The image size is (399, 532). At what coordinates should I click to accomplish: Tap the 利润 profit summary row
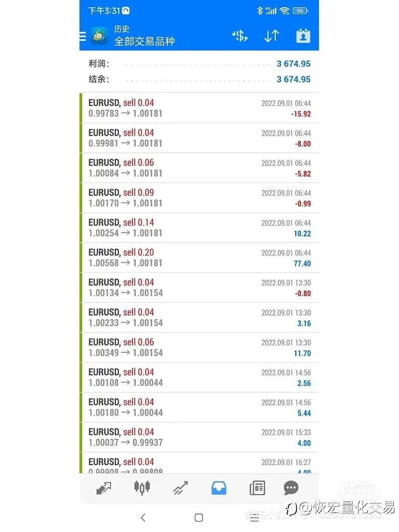click(199, 64)
